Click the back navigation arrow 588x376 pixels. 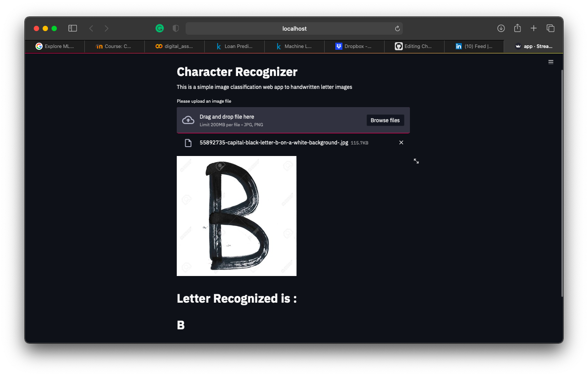(91, 28)
